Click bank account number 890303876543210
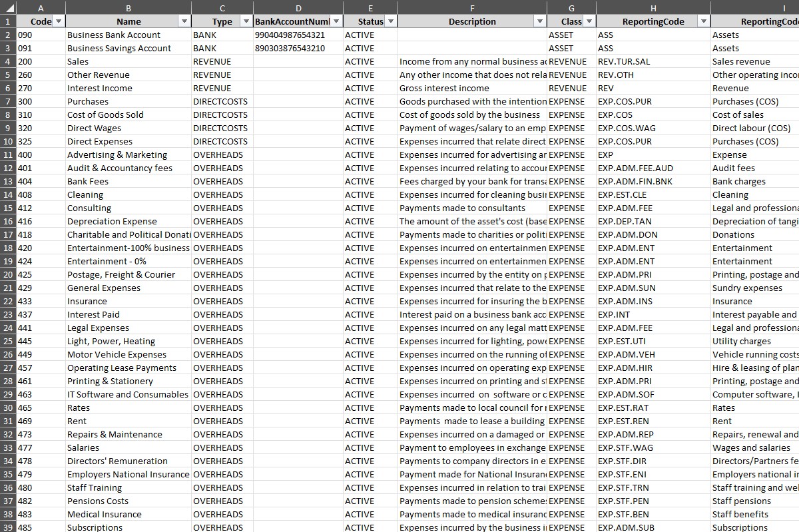 [298, 48]
